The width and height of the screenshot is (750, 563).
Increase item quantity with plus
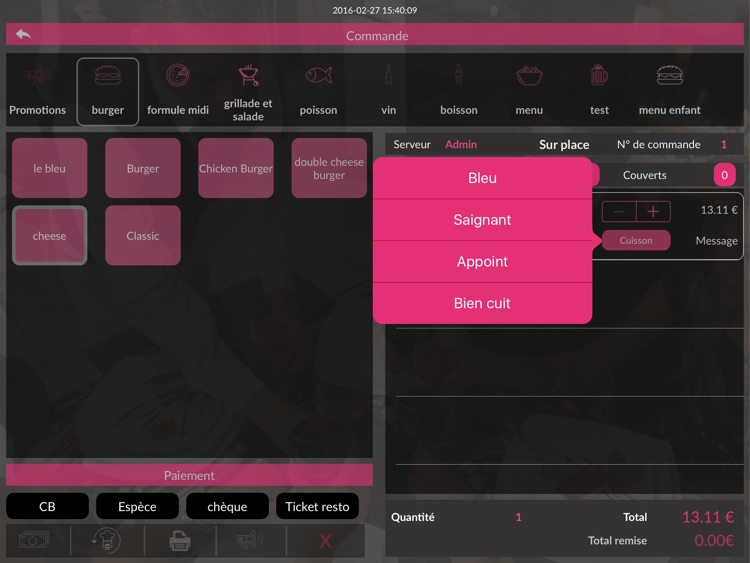click(653, 211)
